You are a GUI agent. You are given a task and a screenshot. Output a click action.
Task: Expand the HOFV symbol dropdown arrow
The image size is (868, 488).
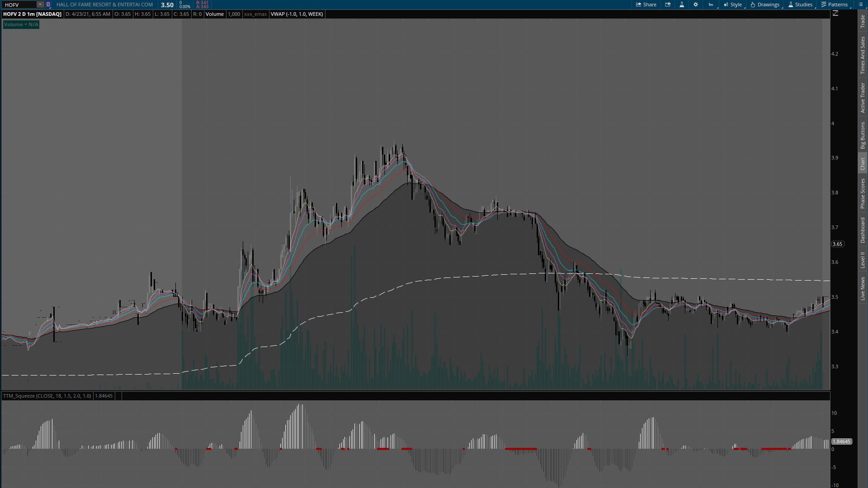coord(40,5)
